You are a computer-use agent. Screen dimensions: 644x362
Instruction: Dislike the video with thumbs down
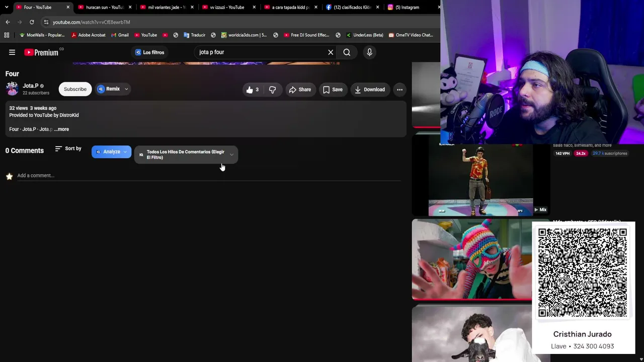click(x=272, y=89)
